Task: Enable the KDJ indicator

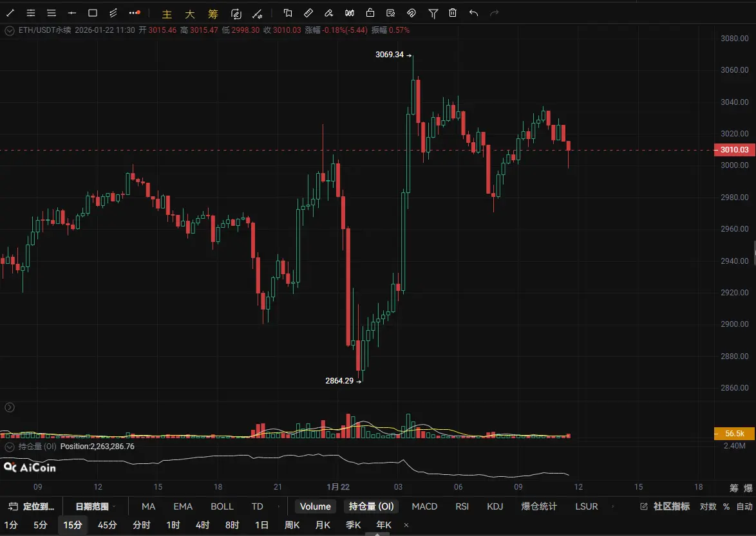Action: pyautogui.click(x=495, y=506)
